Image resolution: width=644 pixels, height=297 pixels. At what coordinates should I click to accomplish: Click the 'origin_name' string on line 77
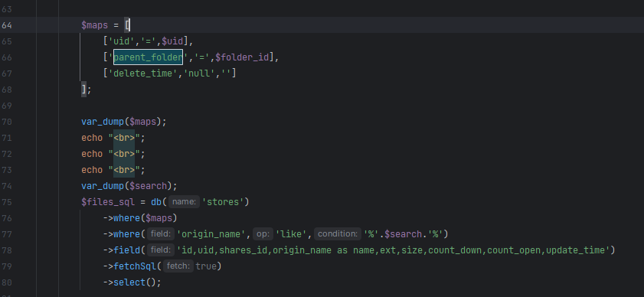point(211,234)
